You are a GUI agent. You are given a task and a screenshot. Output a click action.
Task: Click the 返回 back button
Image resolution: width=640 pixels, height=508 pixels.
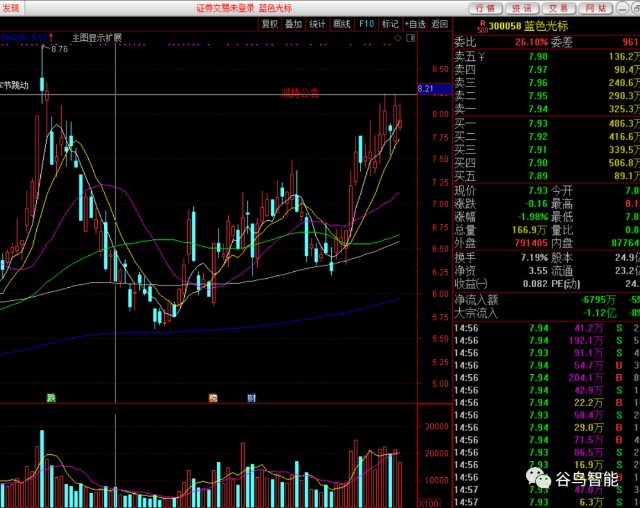coord(439,24)
